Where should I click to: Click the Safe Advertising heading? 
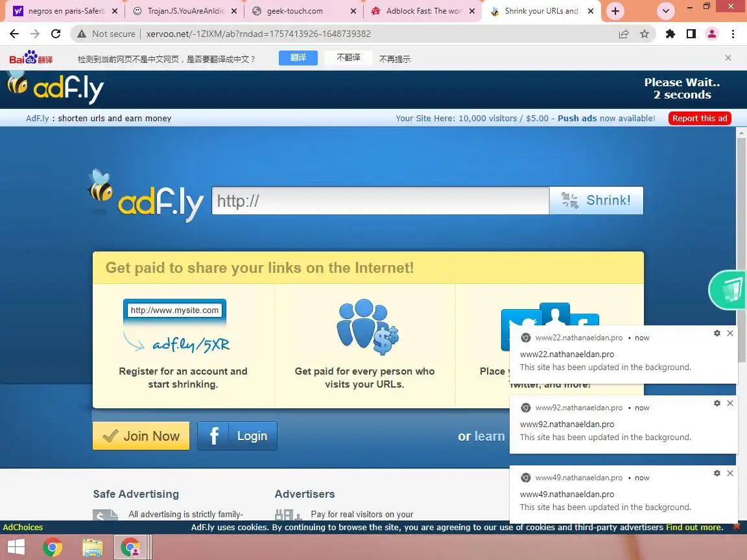[x=136, y=494]
